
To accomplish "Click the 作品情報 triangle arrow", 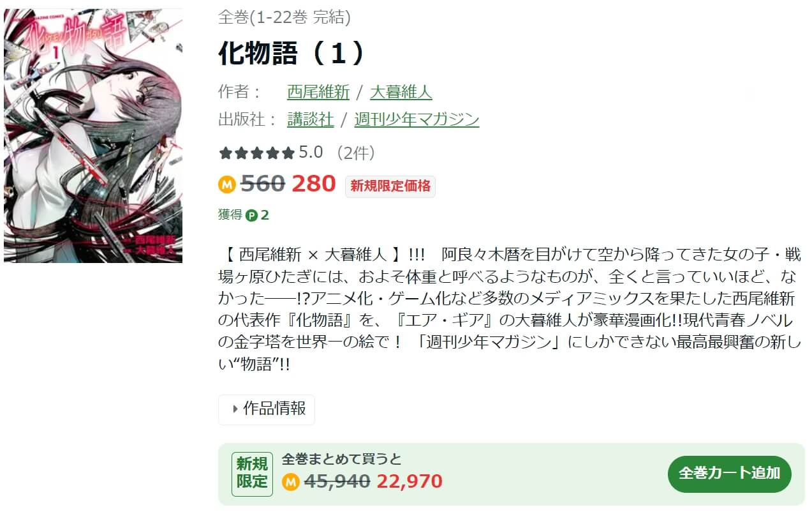I will 235,409.
